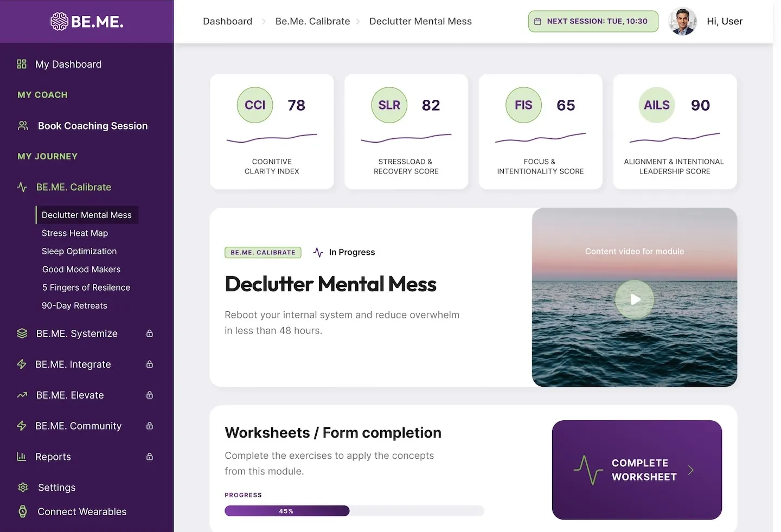Click the CCI circle badge

click(x=255, y=105)
